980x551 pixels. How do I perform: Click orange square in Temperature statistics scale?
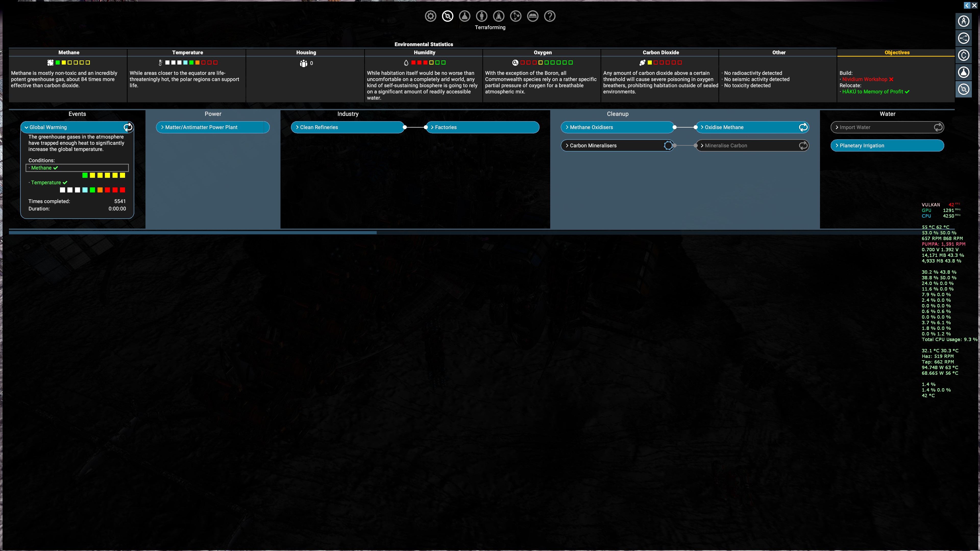coord(198,63)
